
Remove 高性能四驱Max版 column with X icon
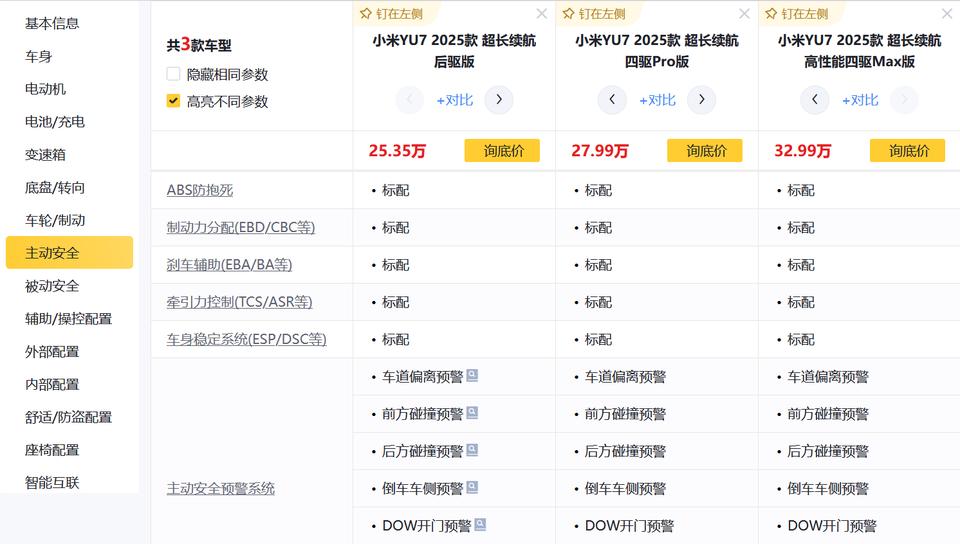click(x=947, y=13)
